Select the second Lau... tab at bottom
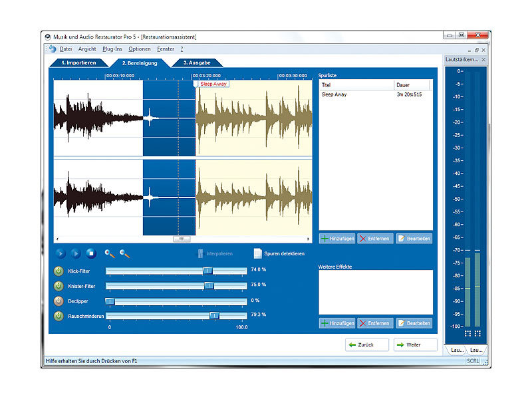532x399 pixels. pos(476,350)
